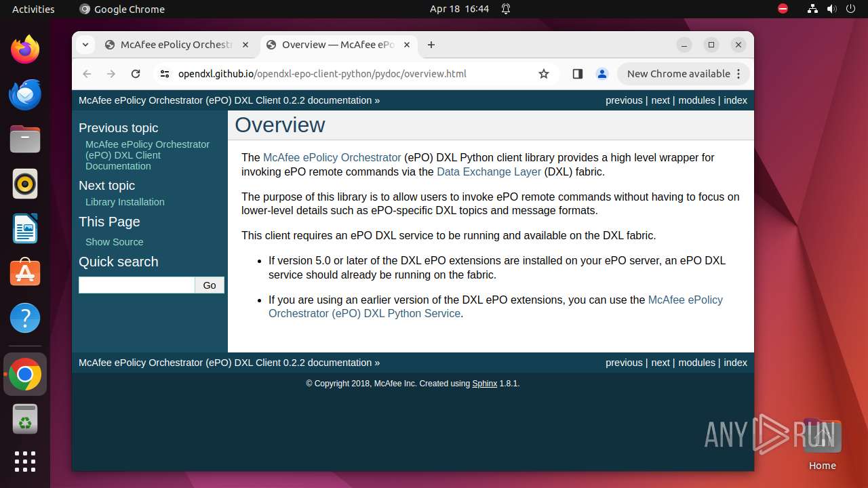Click 'previous' in top navigation bar

[624, 100]
